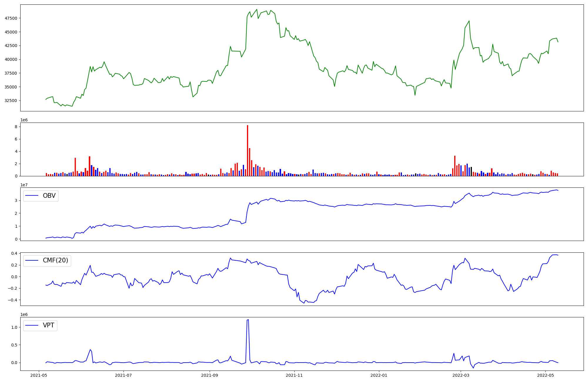The width and height of the screenshot is (588, 382).
Task: Click the 2021-09 x-axis tick label
Action: pos(210,375)
